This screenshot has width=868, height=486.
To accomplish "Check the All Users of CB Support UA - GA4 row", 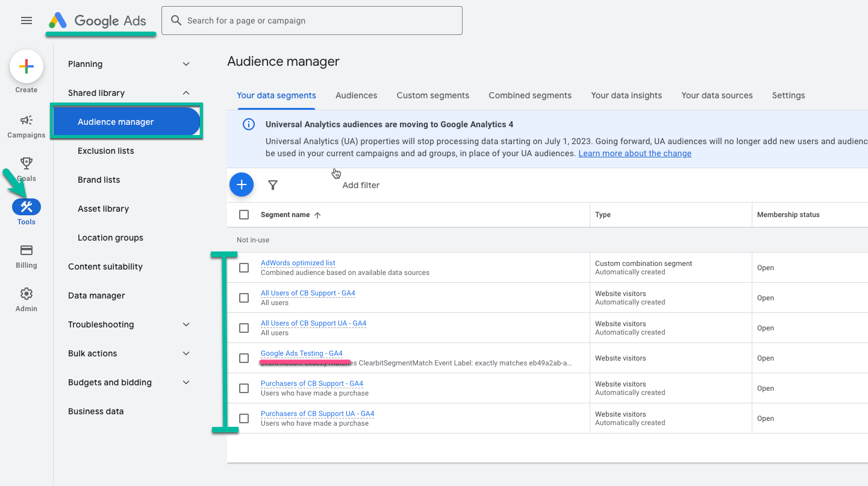I will [244, 328].
